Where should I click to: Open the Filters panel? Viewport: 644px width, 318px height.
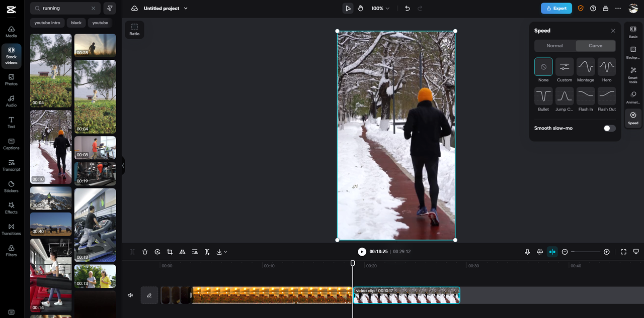coord(11,251)
